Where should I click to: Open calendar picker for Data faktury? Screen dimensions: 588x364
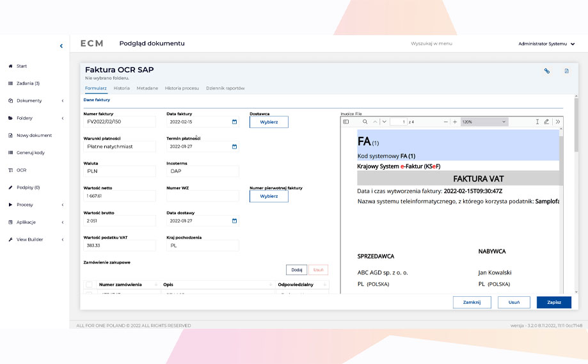click(x=234, y=122)
